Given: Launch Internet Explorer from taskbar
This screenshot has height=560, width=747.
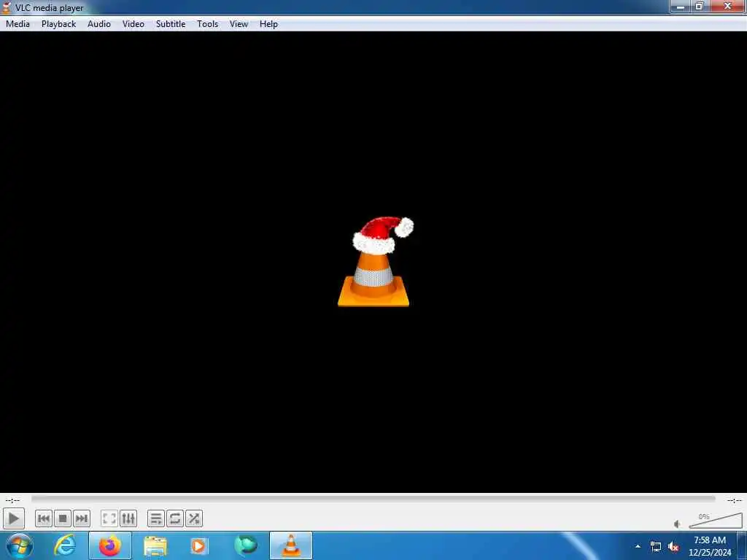Looking at the screenshot, I should coord(65,545).
